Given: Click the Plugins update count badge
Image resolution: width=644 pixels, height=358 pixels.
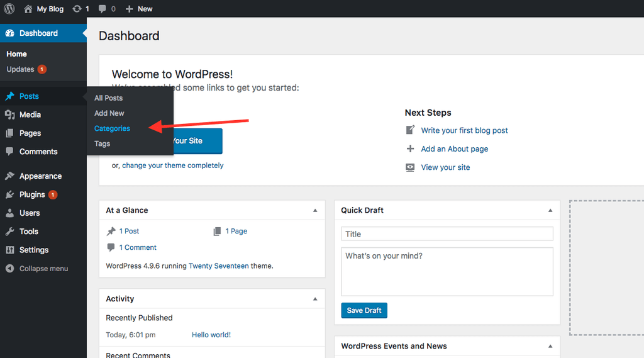Looking at the screenshot, I should (x=53, y=194).
